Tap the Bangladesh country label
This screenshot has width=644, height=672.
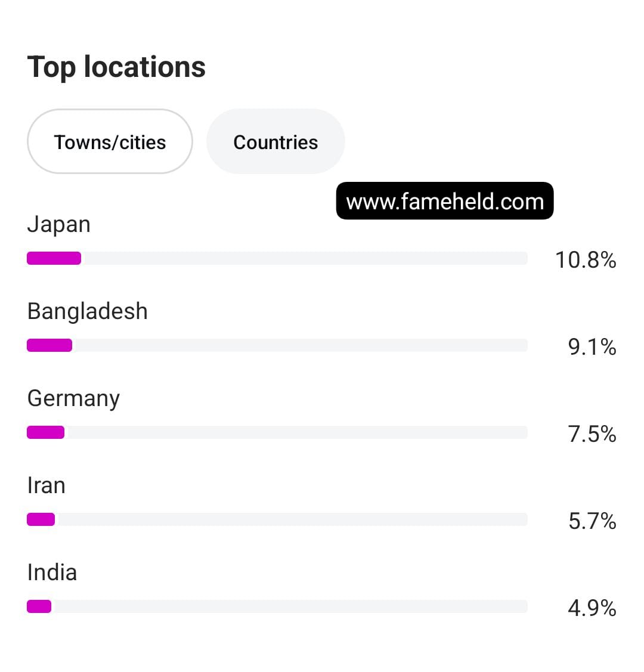pyautogui.click(x=88, y=311)
